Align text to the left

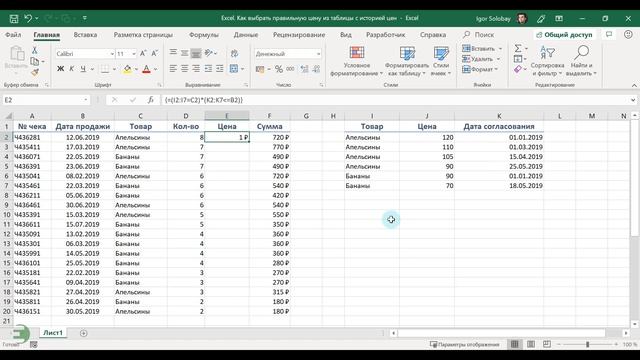coord(173,69)
